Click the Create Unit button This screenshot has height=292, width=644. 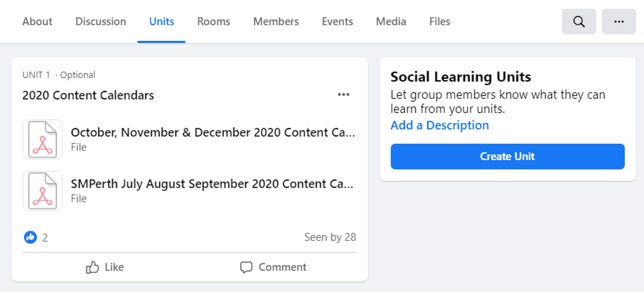[x=508, y=156]
